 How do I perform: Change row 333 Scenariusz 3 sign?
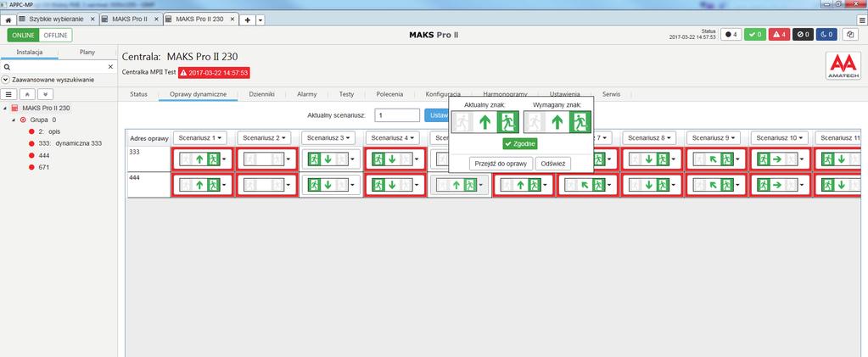click(331, 159)
